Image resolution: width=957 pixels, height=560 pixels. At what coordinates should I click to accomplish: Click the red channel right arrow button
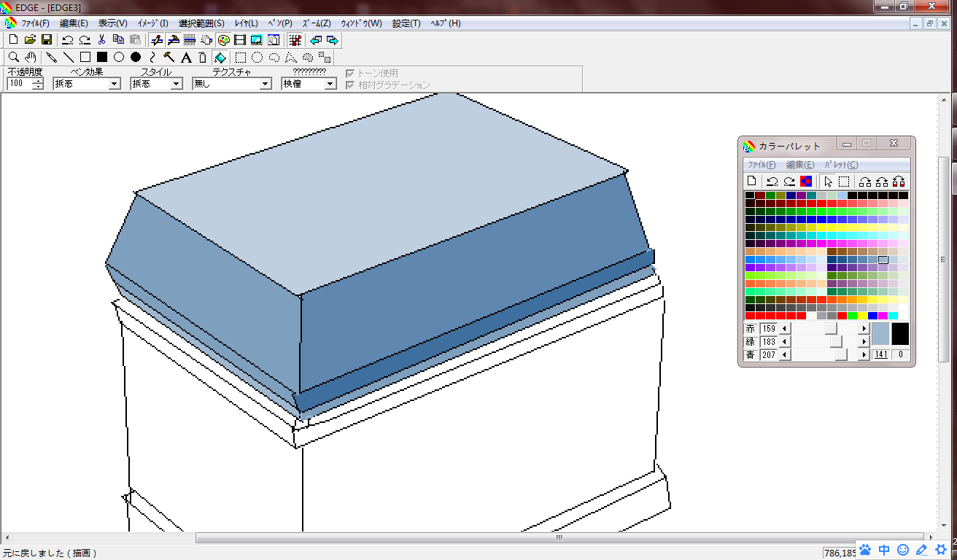[864, 329]
